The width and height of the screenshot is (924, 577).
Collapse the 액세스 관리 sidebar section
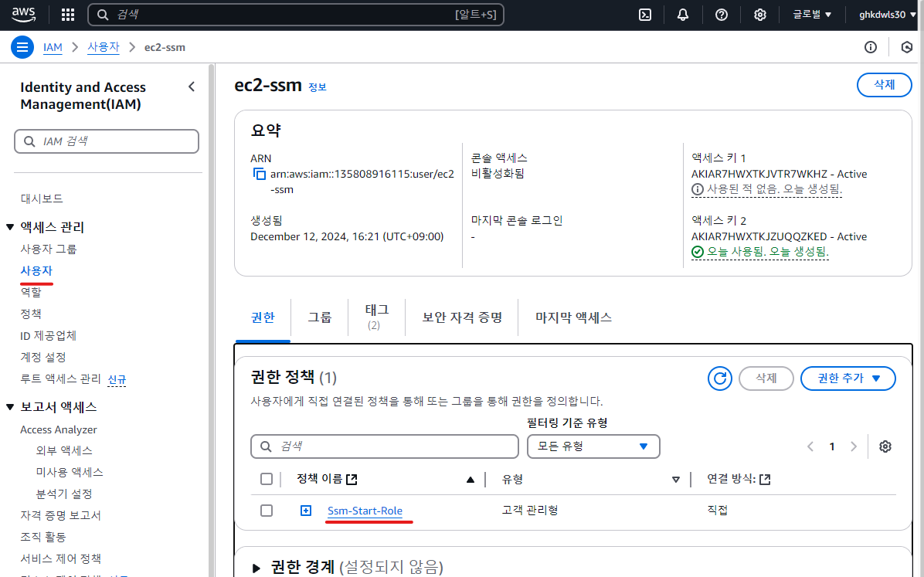click(x=10, y=228)
